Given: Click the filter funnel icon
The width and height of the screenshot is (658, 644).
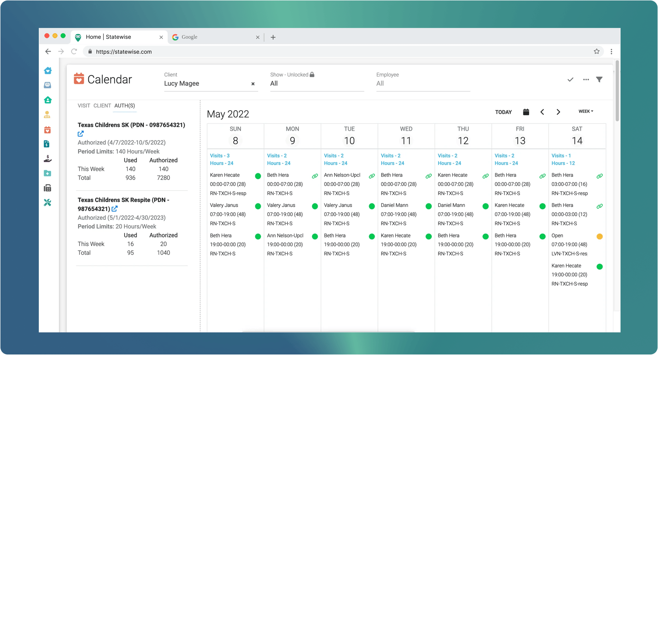Looking at the screenshot, I should click(599, 80).
